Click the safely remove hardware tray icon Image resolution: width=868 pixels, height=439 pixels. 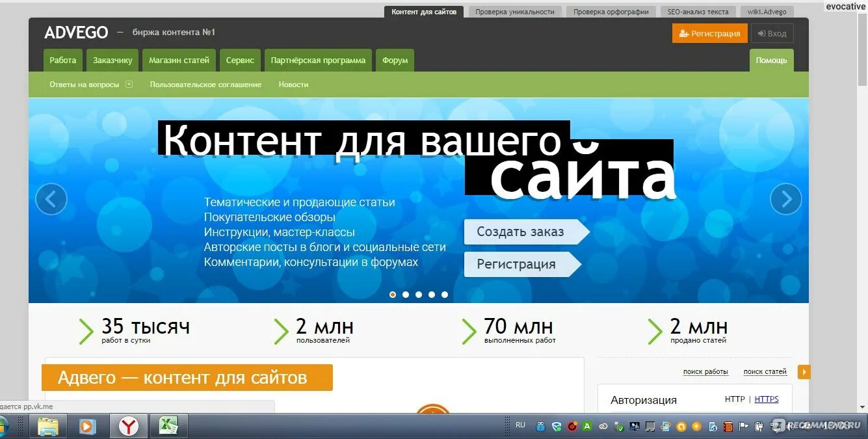click(x=618, y=427)
